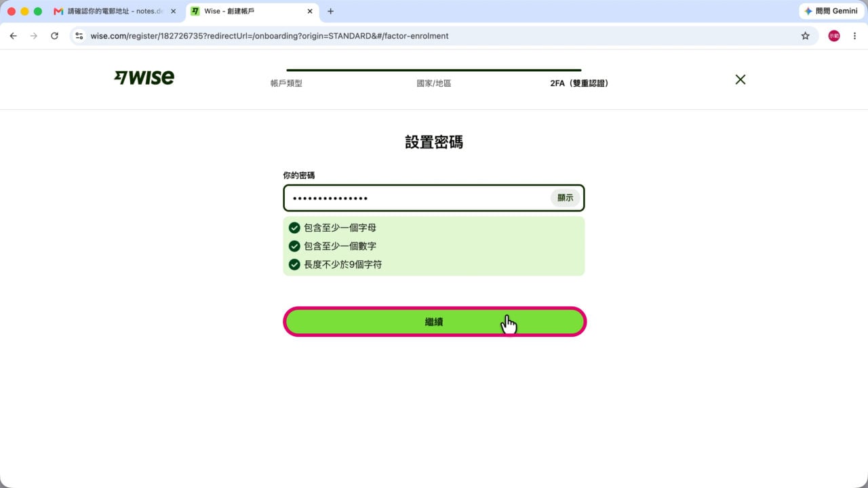Click the macOS green fullscreen button
The height and width of the screenshot is (488, 868).
coord(38,12)
